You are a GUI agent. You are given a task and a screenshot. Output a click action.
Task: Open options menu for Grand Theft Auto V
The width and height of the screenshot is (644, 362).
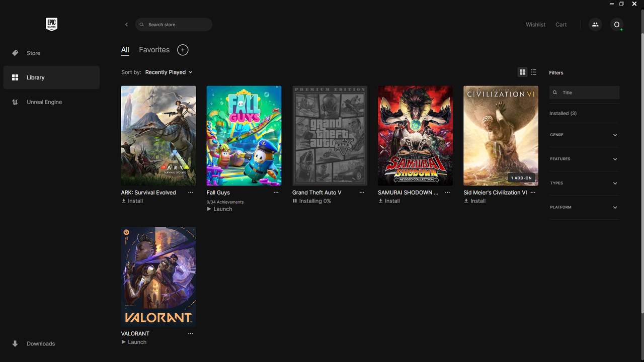pyautogui.click(x=362, y=193)
